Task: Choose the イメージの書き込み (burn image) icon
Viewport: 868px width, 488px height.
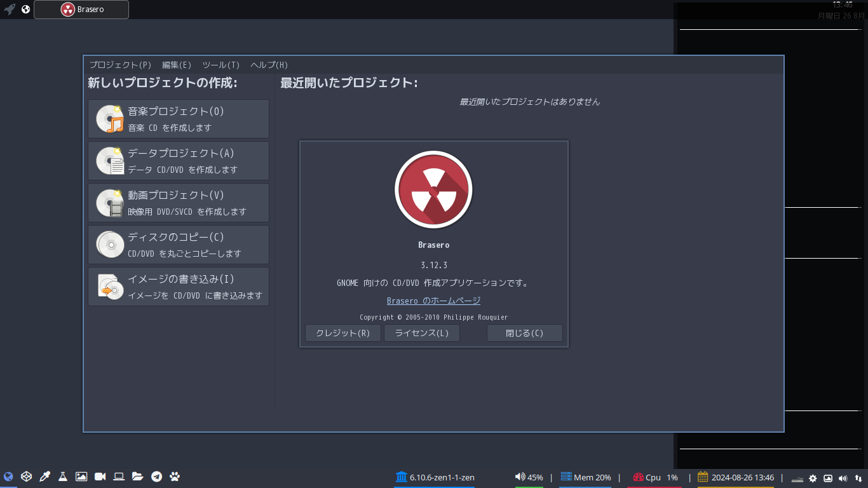Action: (109, 287)
